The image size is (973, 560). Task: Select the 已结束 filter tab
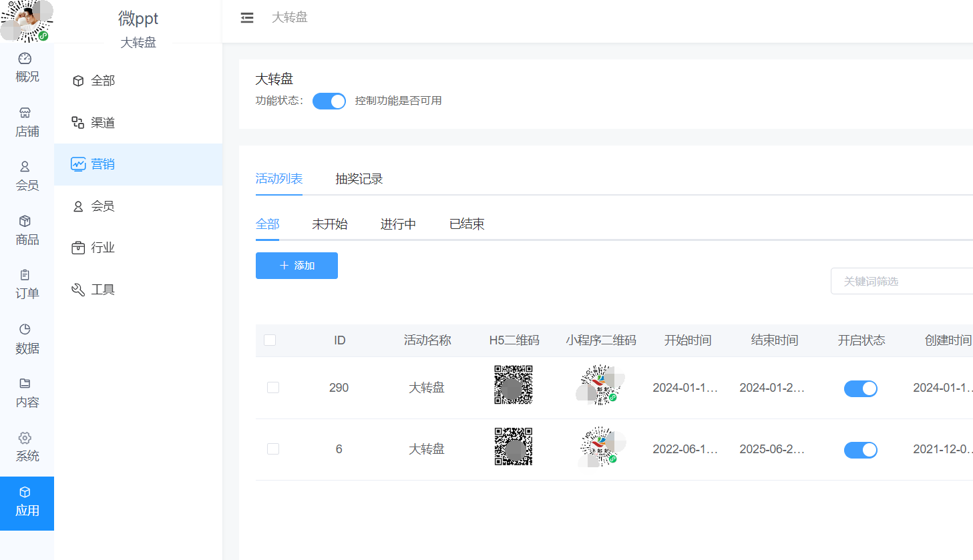(467, 224)
